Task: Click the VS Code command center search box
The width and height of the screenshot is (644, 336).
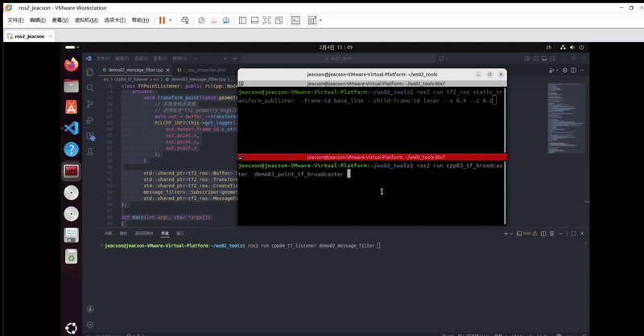Action: [338, 59]
